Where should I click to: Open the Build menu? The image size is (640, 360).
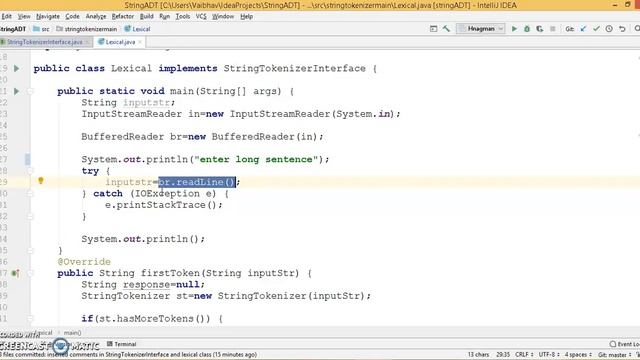click(x=147, y=16)
